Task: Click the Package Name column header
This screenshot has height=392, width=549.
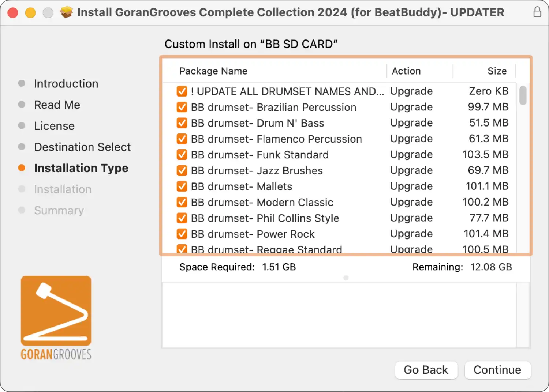Action: pos(213,71)
